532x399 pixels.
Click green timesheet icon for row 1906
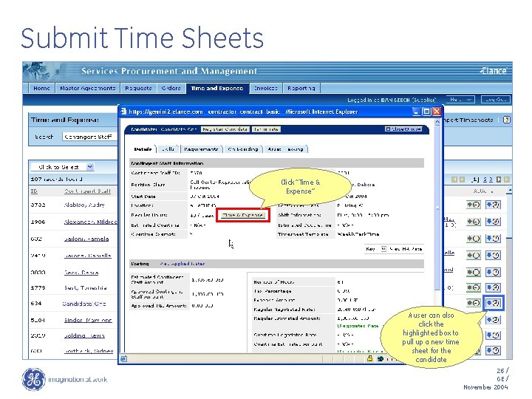[474, 222]
